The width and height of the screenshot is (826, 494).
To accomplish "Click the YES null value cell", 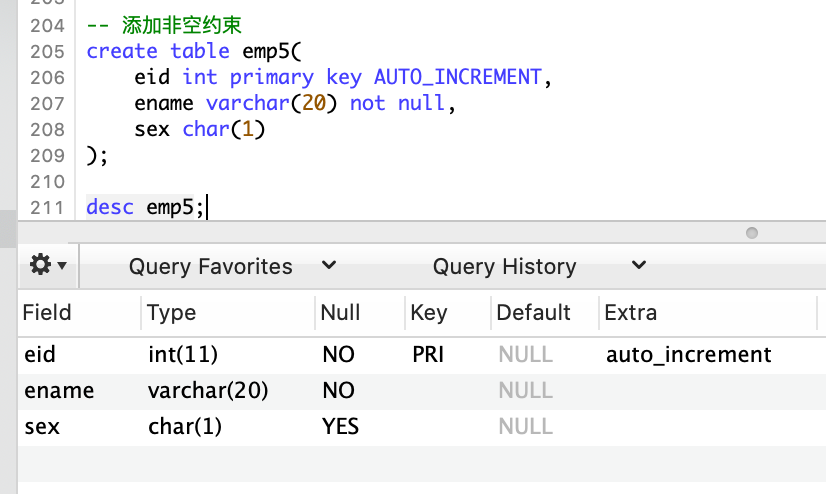I will (x=340, y=427).
